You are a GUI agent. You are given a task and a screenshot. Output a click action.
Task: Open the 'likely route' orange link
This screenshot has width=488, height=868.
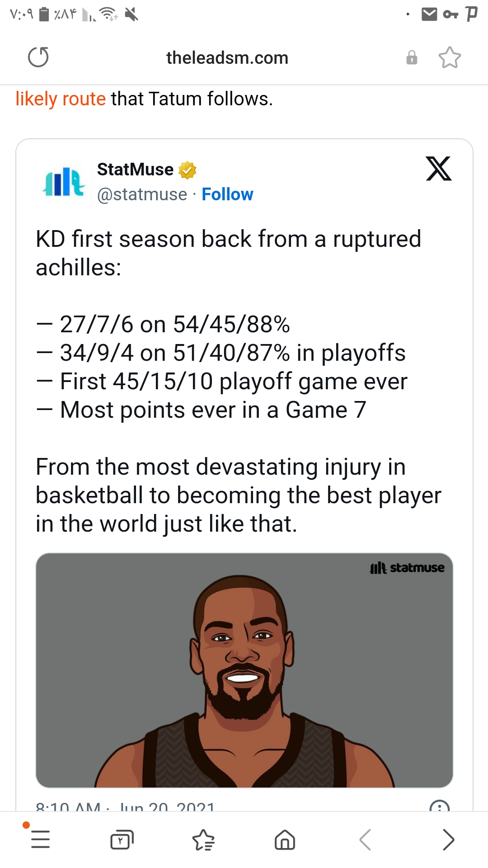pos(61,99)
